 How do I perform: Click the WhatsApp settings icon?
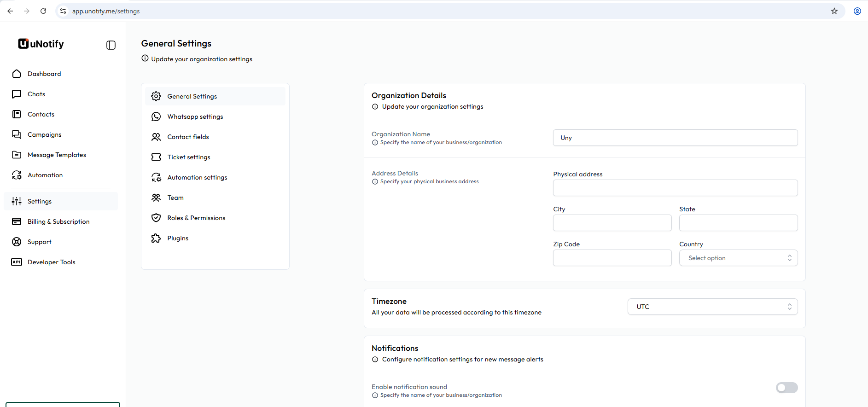point(156,116)
